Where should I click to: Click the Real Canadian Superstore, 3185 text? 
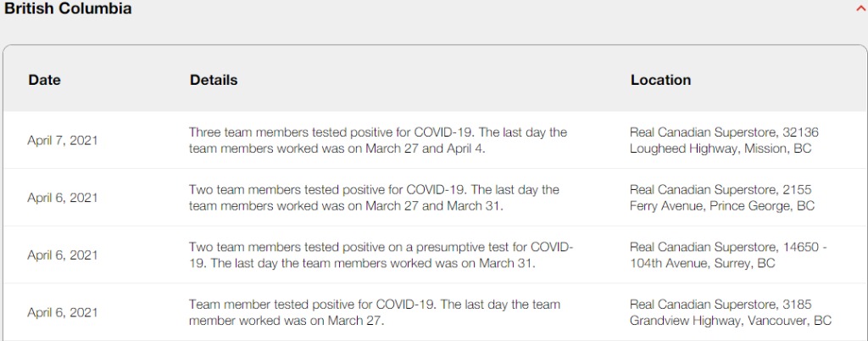[x=721, y=305]
